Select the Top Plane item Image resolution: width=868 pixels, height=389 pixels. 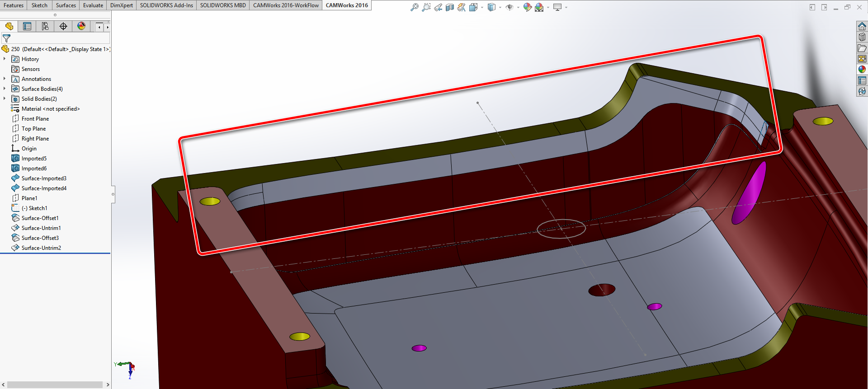pyautogui.click(x=33, y=129)
